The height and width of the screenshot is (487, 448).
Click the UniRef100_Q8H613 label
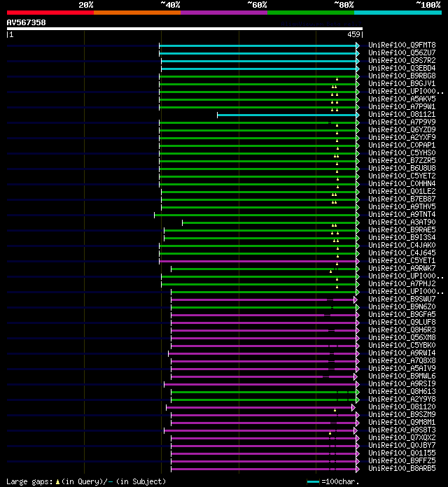pos(402,392)
